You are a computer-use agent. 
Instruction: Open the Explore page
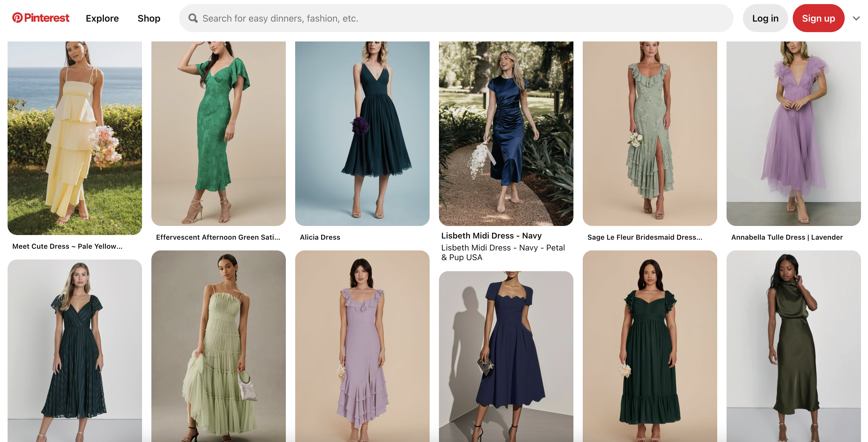click(x=102, y=18)
